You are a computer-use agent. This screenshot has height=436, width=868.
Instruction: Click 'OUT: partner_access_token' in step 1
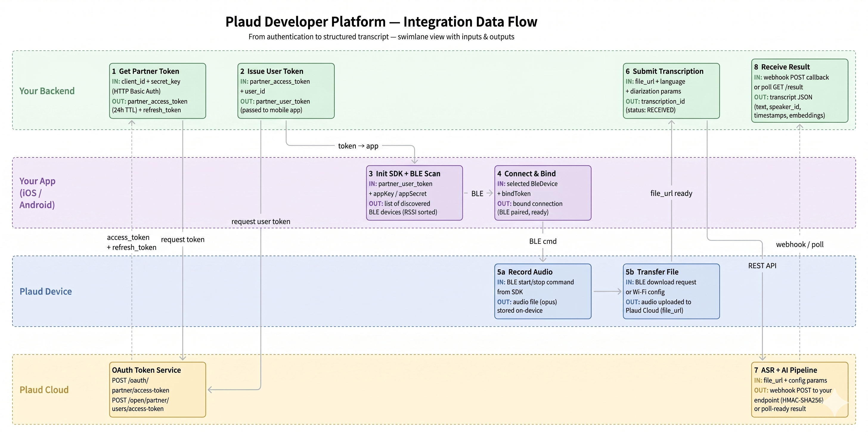tap(150, 101)
